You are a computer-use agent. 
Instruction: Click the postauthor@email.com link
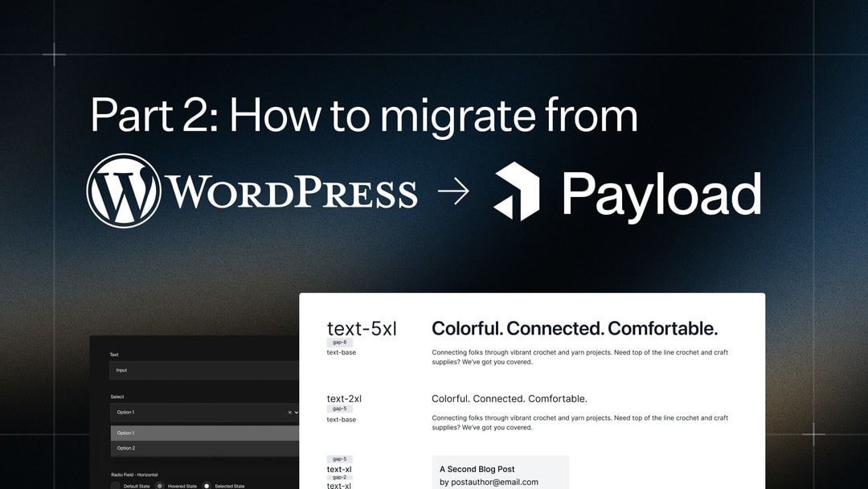tap(490, 482)
